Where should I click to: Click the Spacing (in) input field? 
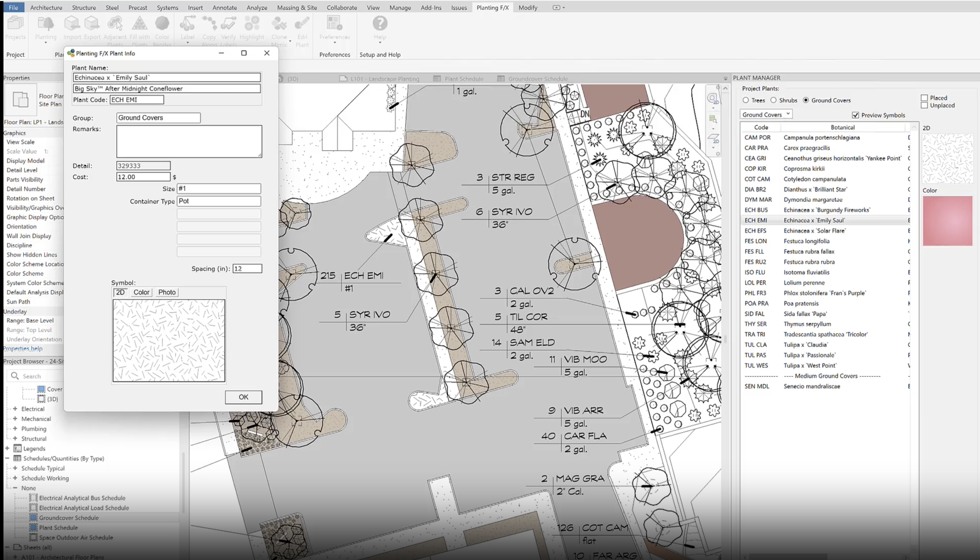(247, 269)
